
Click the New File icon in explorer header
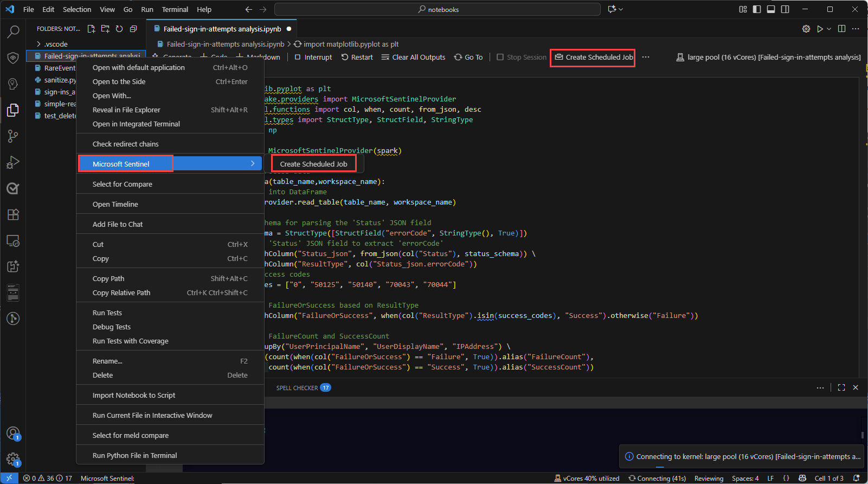(x=91, y=29)
